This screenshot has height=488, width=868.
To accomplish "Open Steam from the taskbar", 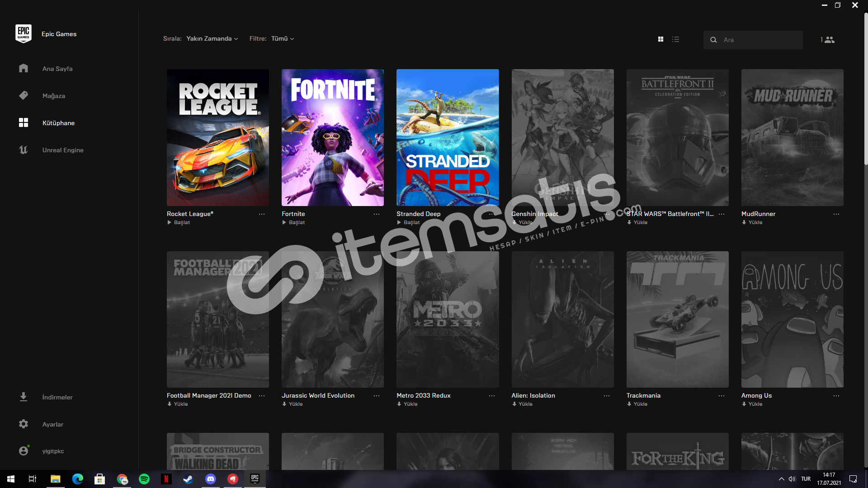I will 188,479.
